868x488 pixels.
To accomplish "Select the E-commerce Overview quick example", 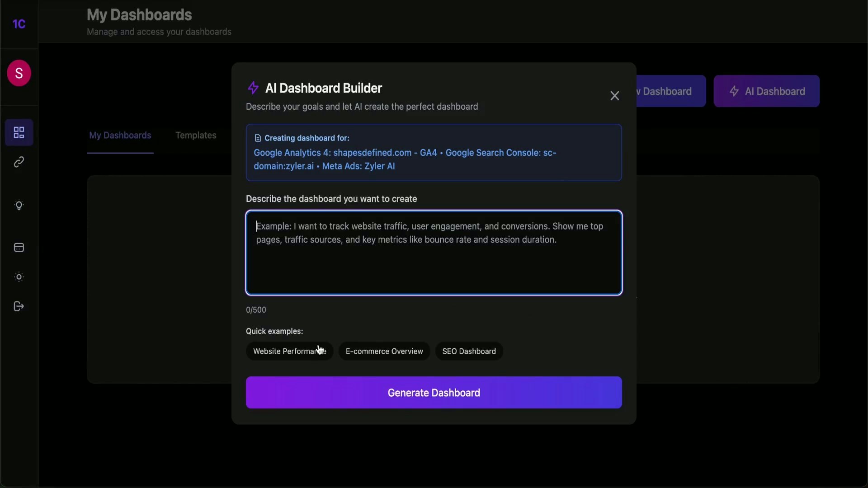I will coord(384,352).
